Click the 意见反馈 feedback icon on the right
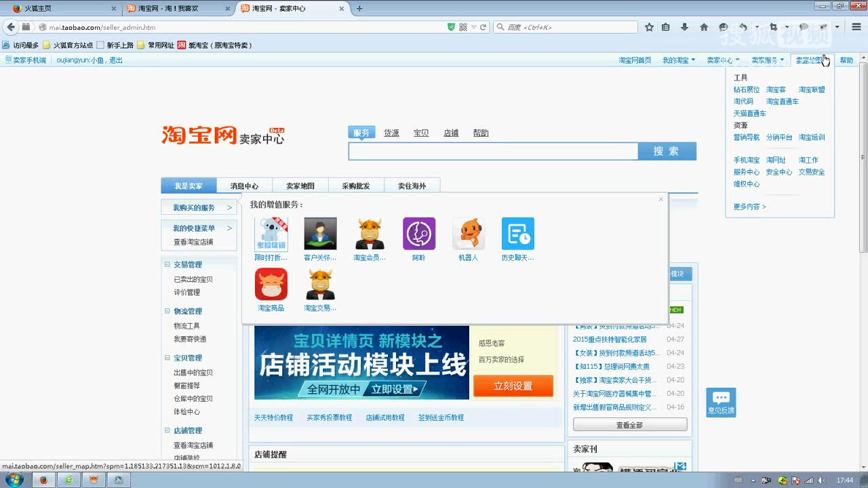Image resolution: width=868 pixels, height=488 pixels. point(720,402)
